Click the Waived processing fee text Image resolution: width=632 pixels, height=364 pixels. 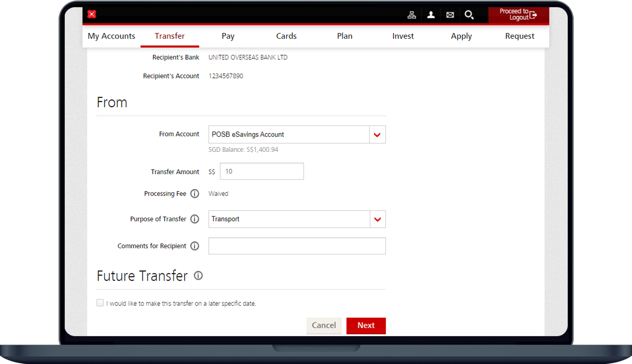(x=218, y=194)
